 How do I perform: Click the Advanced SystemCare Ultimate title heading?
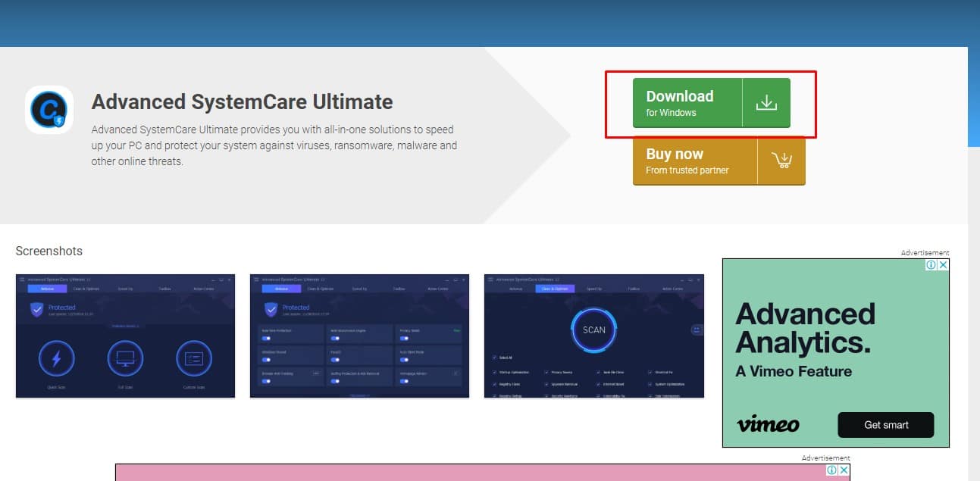coord(242,102)
